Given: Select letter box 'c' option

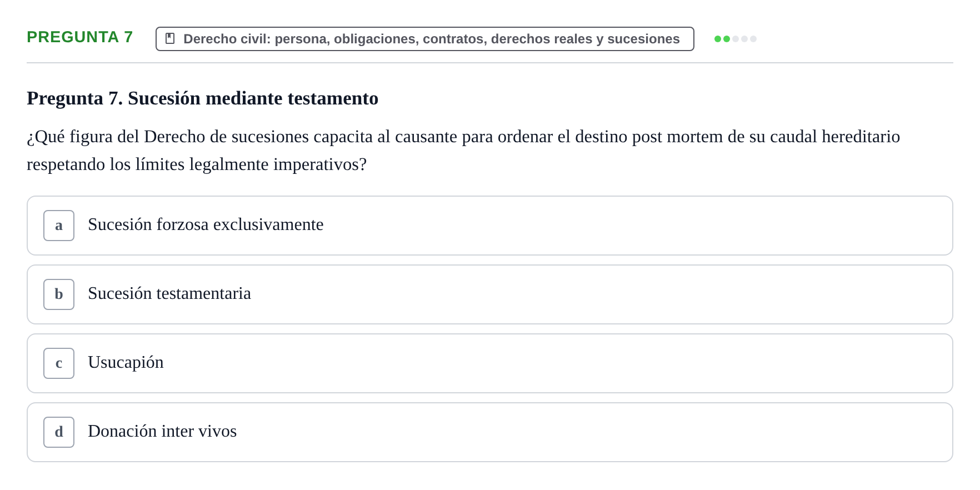Looking at the screenshot, I should (x=59, y=363).
